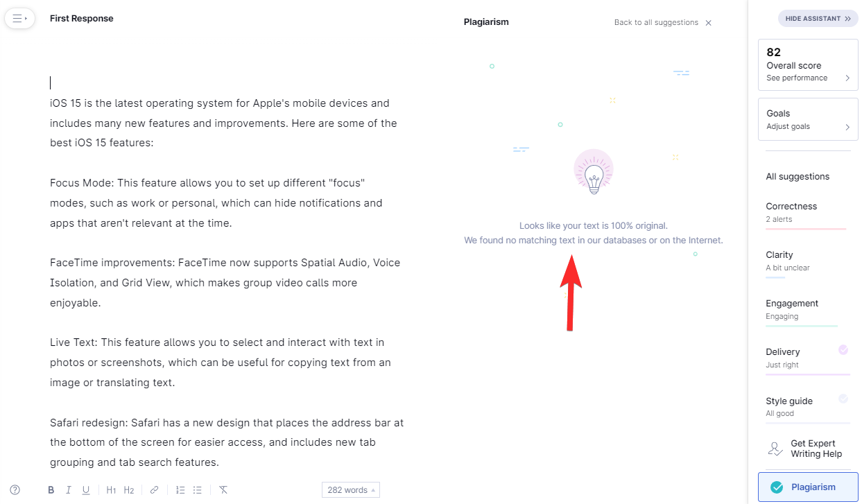Image resolution: width=862 pixels, height=504 pixels.
Task: Apply underline formatting icon
Action: (86, 490)
